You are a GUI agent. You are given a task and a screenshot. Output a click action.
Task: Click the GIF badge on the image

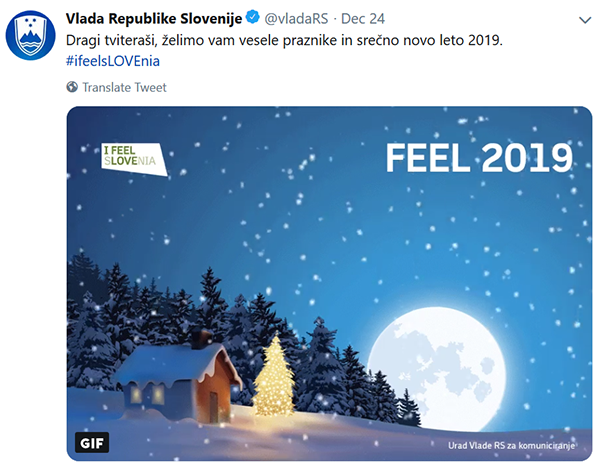(91, 442)
